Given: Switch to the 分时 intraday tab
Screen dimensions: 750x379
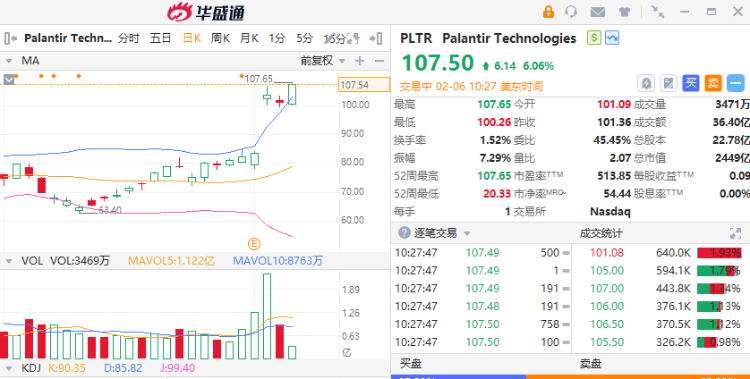Looking at the screenshot, I should click(x=129, y=38).
